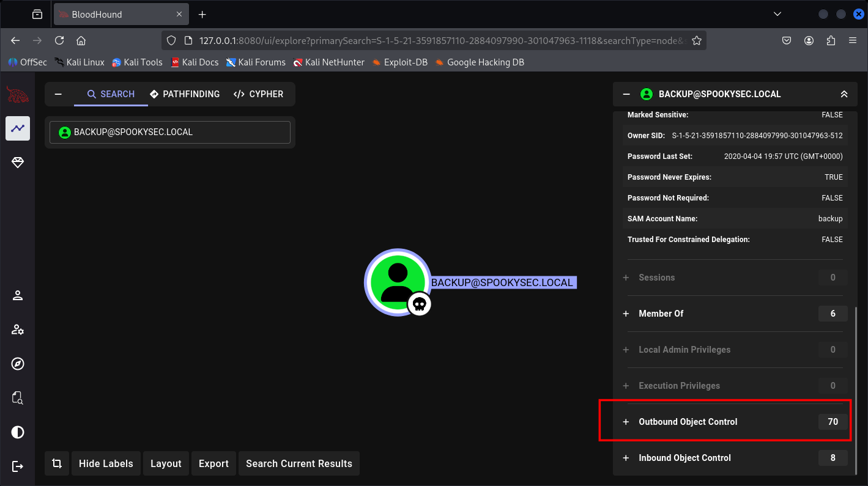868x486 pixels.
Task: Click the Password Last Set date value
Action: pyautogui.click(x=783, y=156)
